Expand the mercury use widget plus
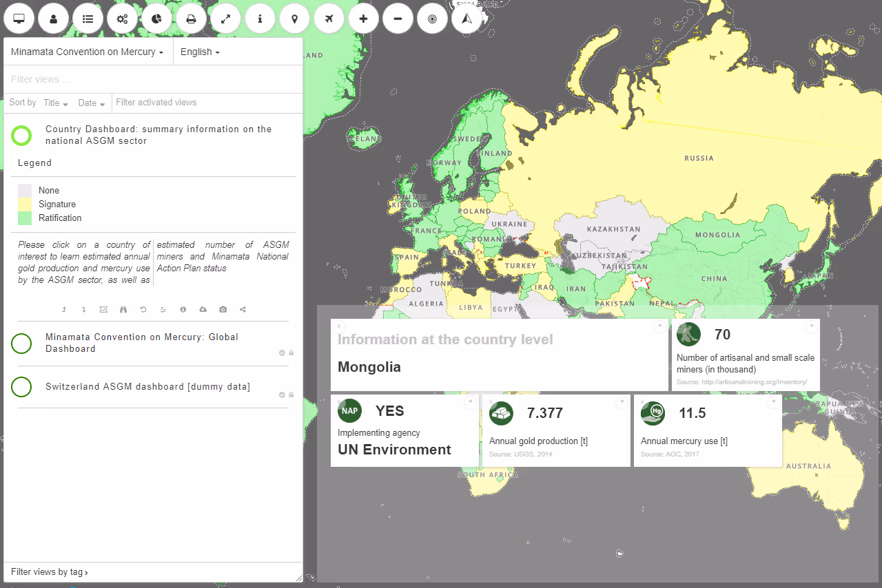Image resolution: width=882 pixels, height=588 pixels. click(x=773, y=402)
